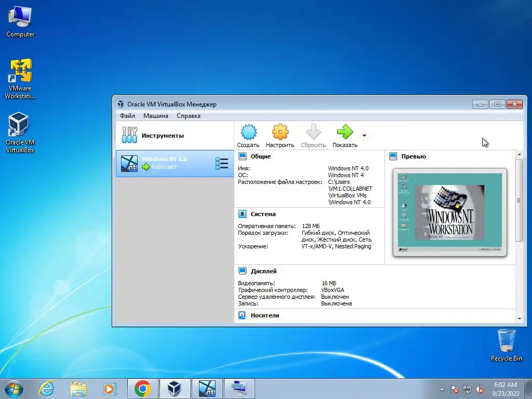Click the keyboard/computer taskbar button
Screen dimensions: 532x399
[x=240, y=389]
